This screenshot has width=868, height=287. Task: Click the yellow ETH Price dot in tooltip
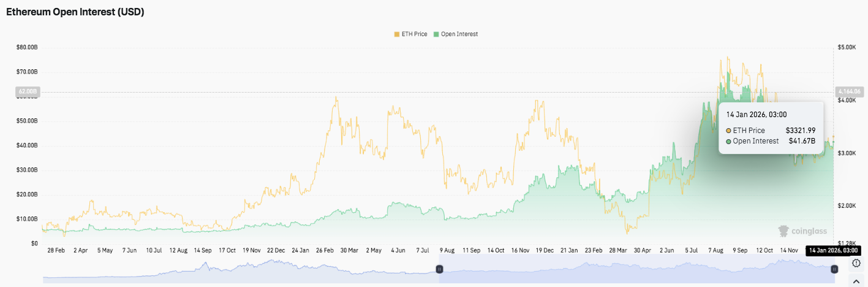click(x=728, y=131)
